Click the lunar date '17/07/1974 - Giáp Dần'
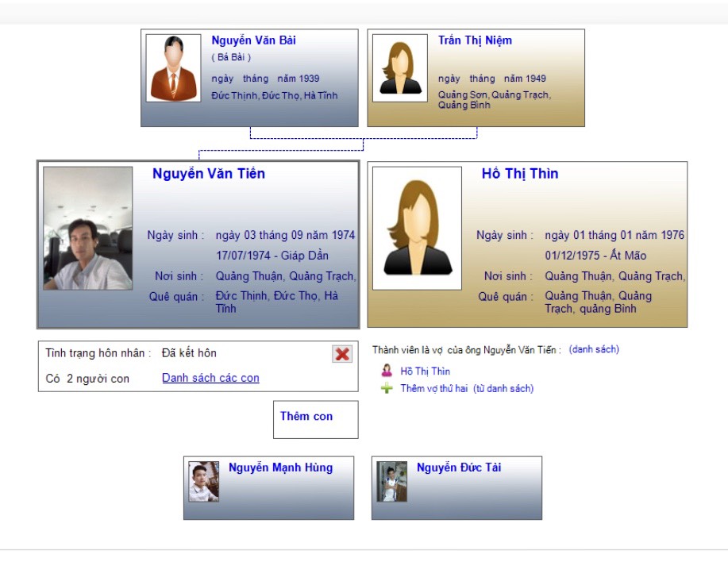This screenshot has width=728, height=581. point(272,256)
